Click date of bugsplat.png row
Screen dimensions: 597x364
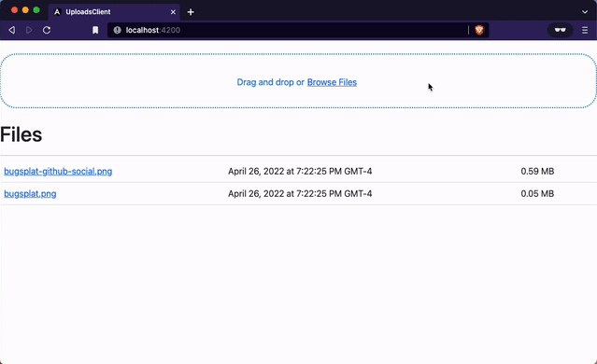[300, 193]
